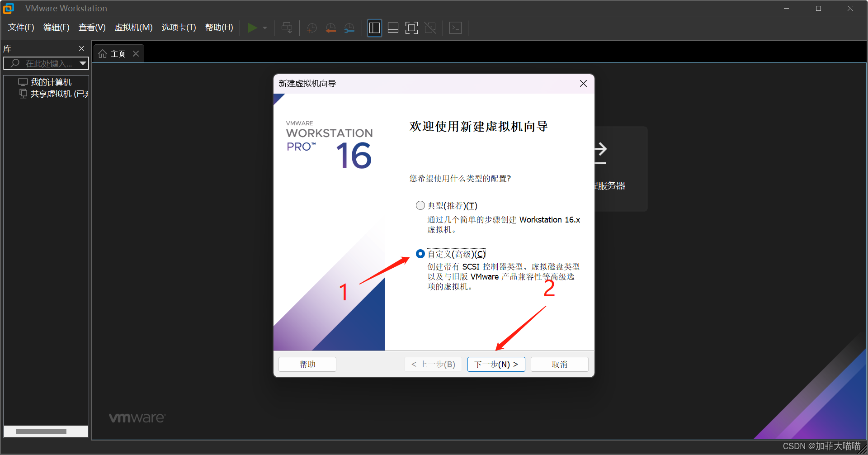Screen dimensions: 868x455
Task: Open the 帮助(H) menu
Action: [x=219, y=28]
